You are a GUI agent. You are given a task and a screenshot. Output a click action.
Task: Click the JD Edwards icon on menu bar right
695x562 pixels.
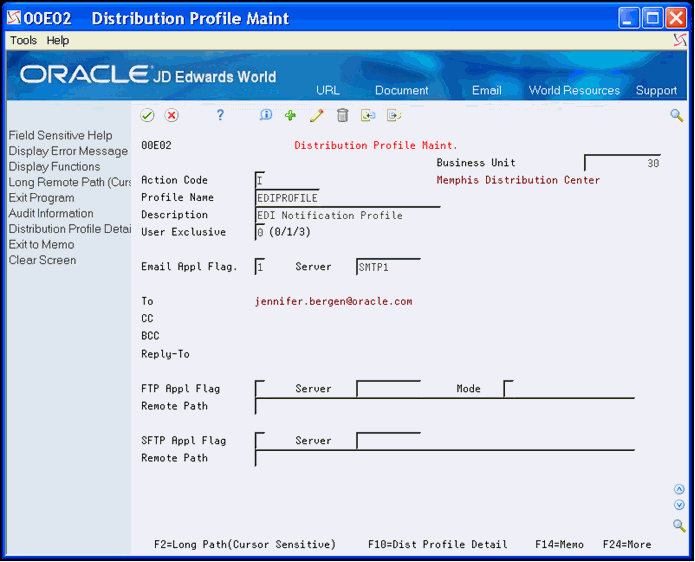point(680,40)
